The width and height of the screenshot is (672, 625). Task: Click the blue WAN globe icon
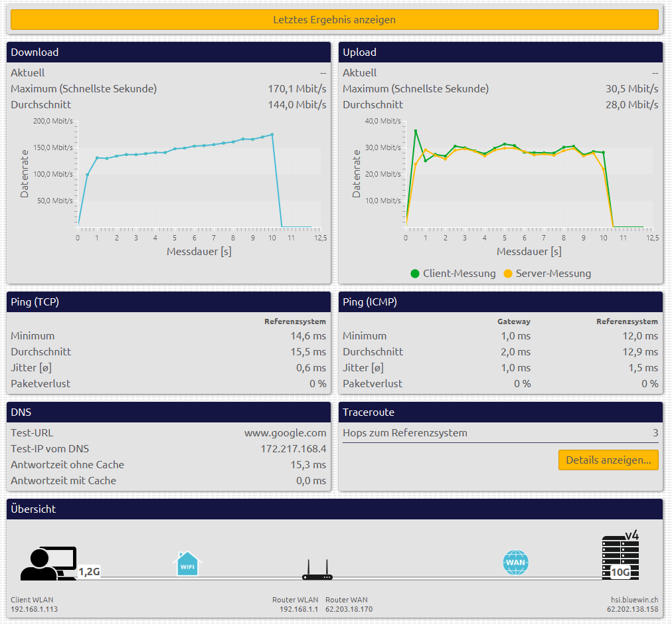(516, 563)
